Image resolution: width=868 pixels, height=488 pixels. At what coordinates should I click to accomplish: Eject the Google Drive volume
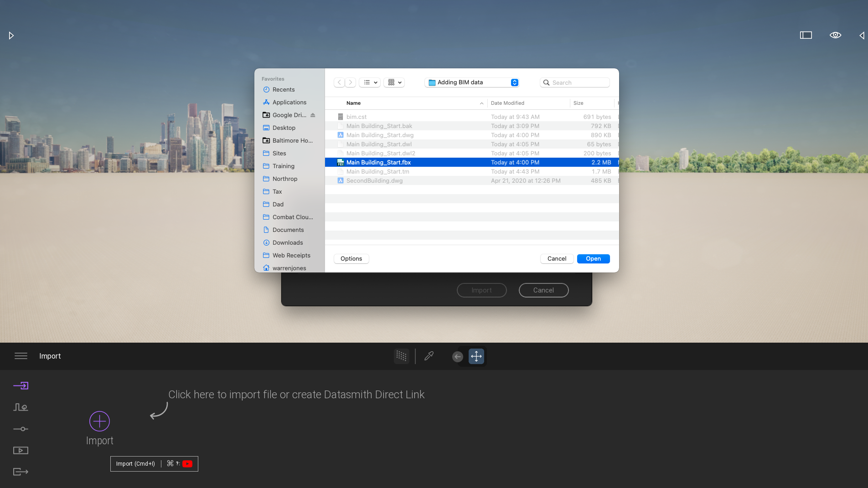313,115
